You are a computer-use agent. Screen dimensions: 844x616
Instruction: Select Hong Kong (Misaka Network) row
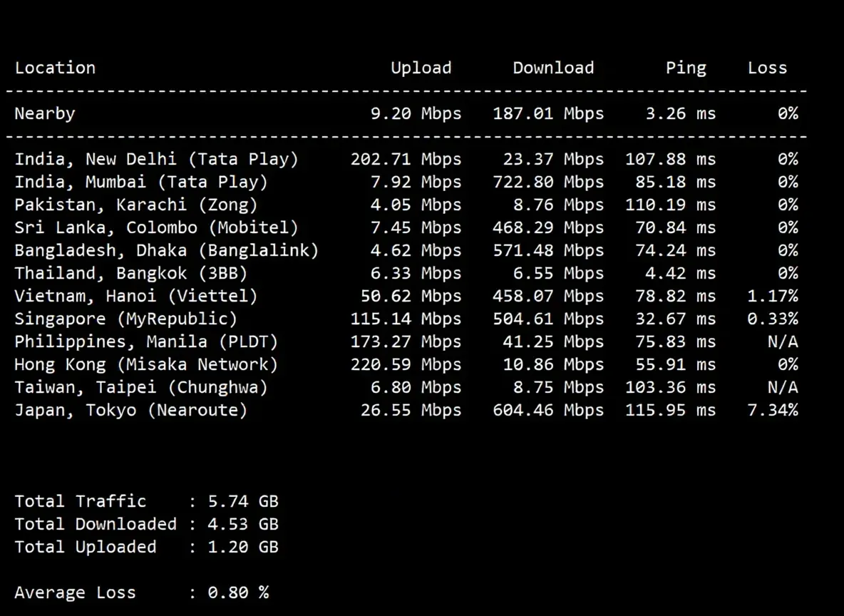[406, 364]
